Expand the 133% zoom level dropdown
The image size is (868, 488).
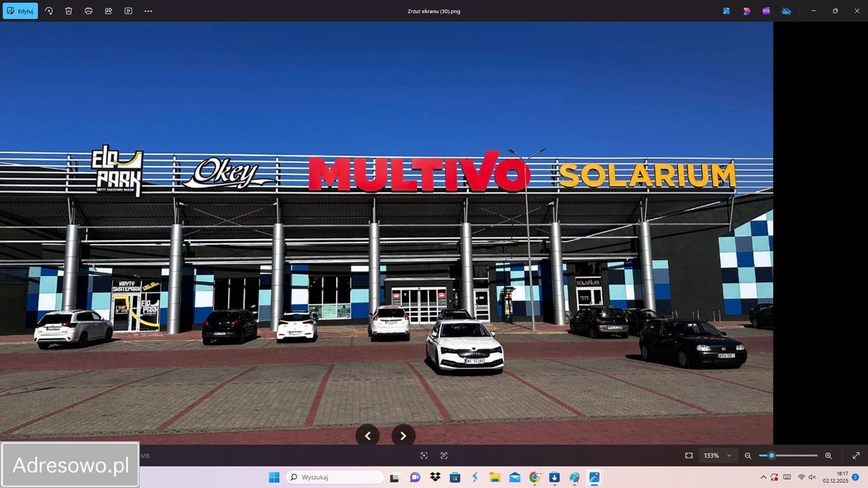pyautogui.click(x=729, y=455)
